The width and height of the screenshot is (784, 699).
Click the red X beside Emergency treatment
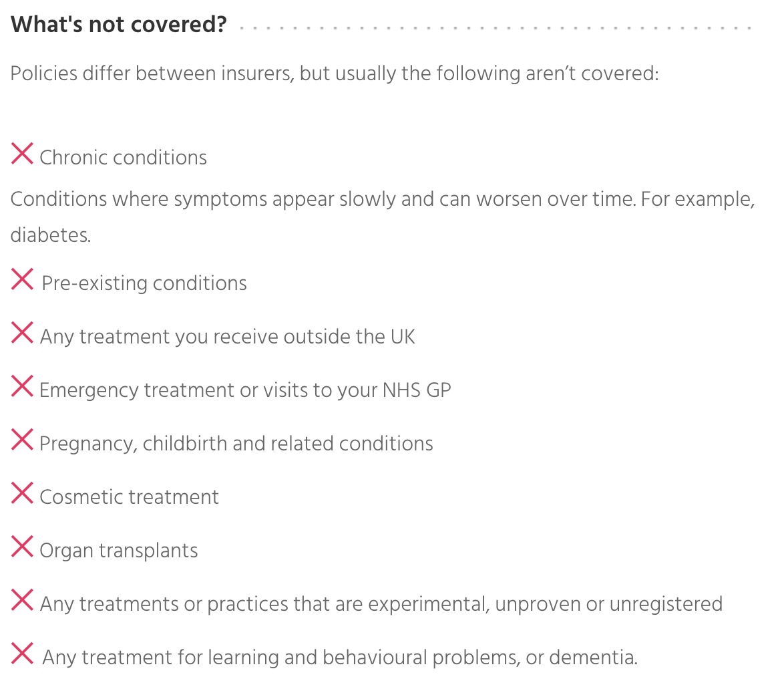click(x=22, y=386)
